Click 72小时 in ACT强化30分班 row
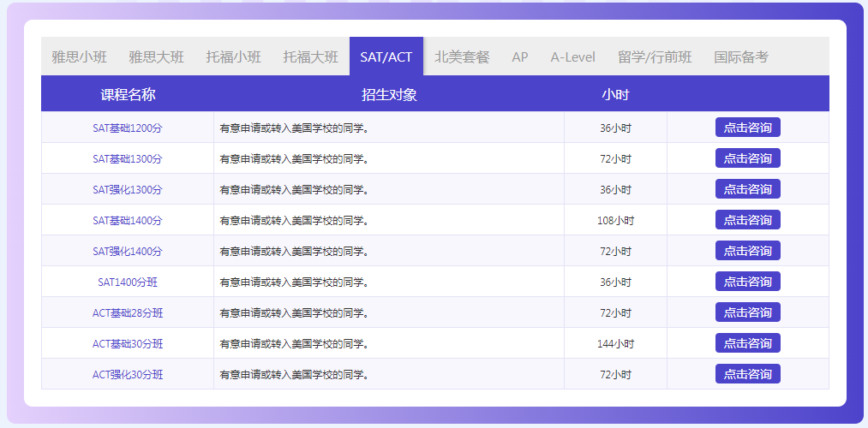The width and height of the screenshot is (868, 428). coord(615,374)
